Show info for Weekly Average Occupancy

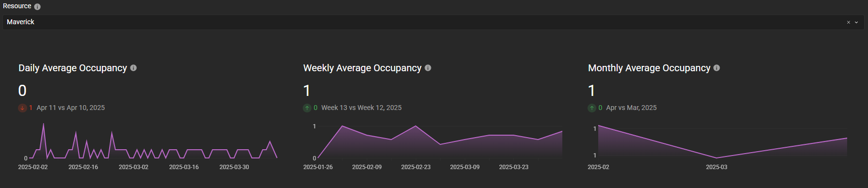point(428,68)
